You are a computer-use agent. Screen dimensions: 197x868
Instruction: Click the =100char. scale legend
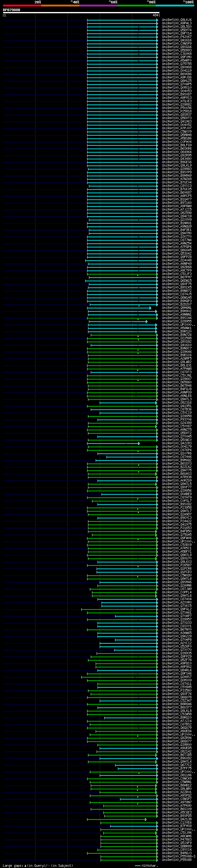(146, 865)
